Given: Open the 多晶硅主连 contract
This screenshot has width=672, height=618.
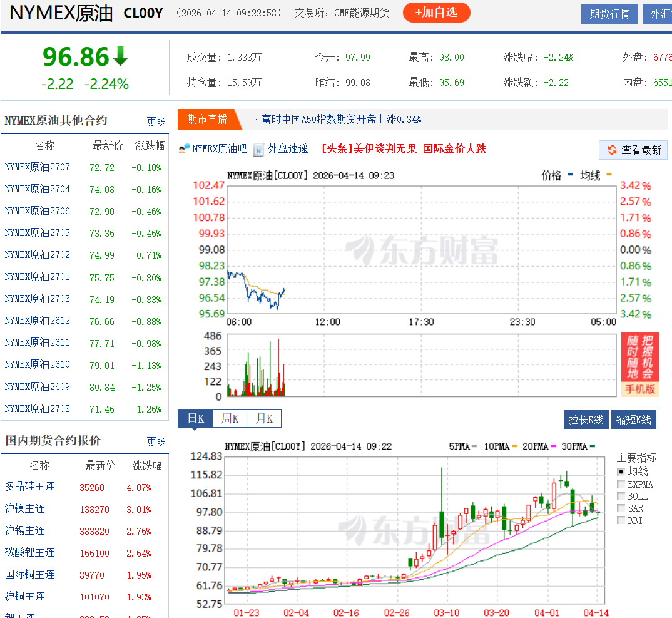Looking at the screenshot, I should (x=30, y=487).
